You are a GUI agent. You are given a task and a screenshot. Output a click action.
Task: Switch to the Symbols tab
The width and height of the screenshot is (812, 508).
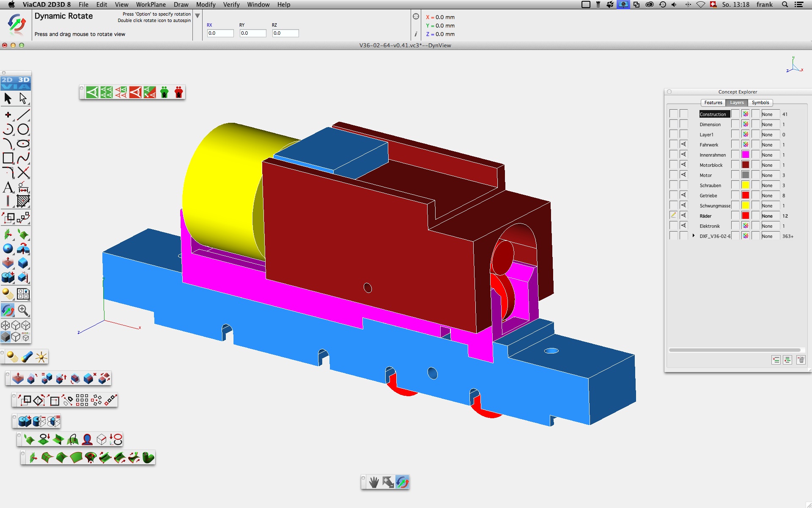tap(760, 102)
